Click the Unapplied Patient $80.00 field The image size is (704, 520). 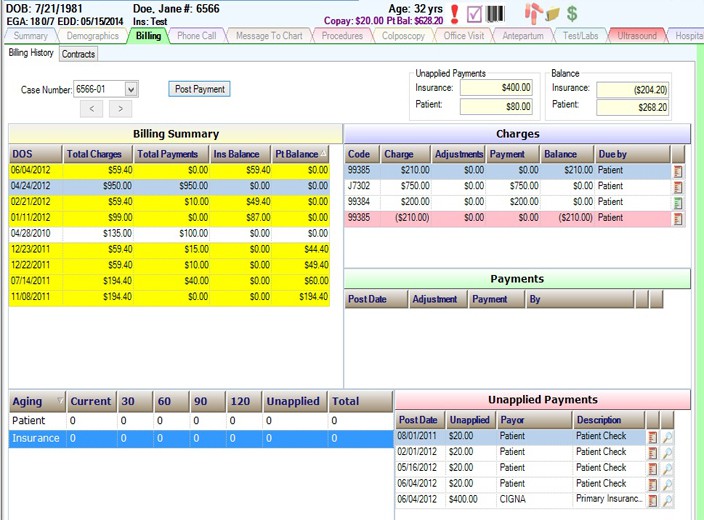coord(496,106)
